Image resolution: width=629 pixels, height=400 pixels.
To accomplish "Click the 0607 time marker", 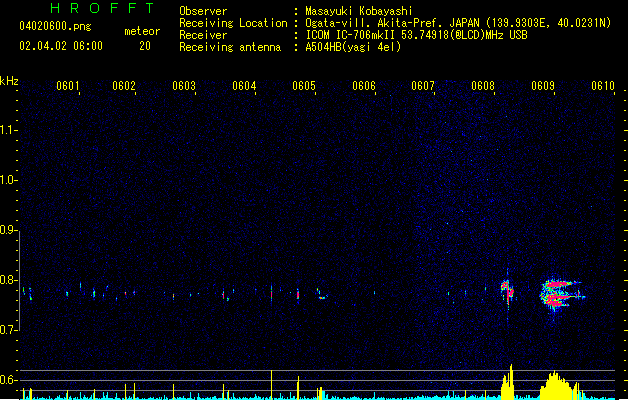I will tap(423, 86).
